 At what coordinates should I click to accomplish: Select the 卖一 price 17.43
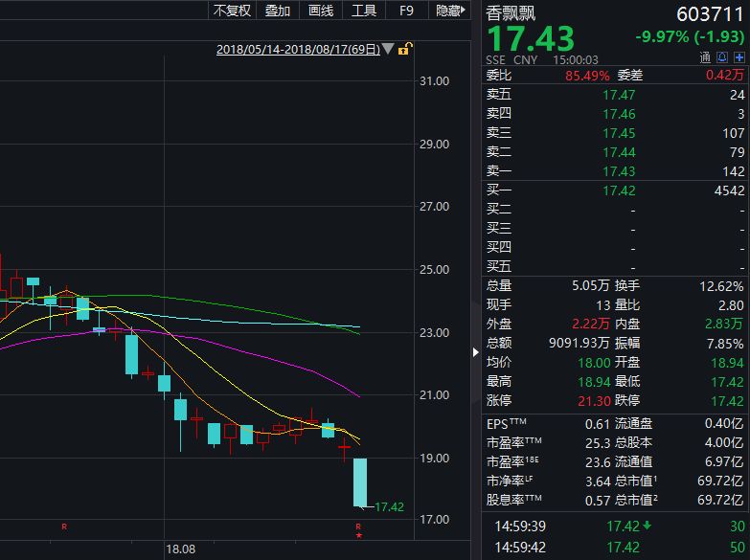coord(619,171)
